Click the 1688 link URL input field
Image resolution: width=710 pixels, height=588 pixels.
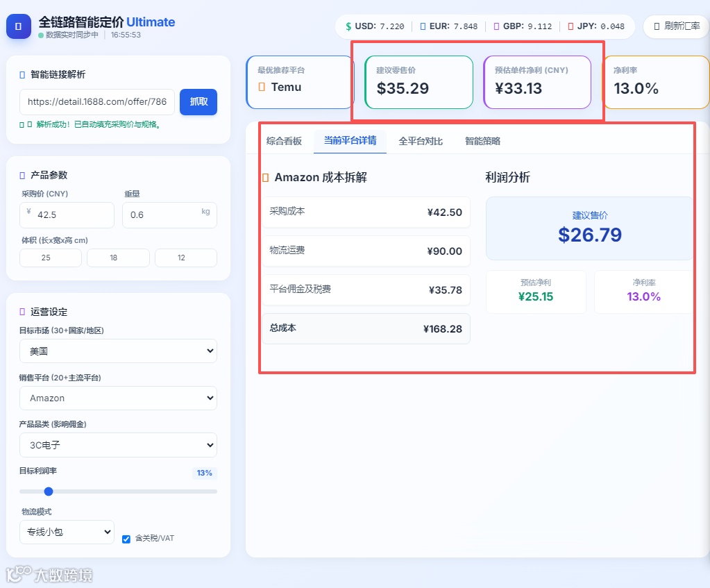pos(97,102)
